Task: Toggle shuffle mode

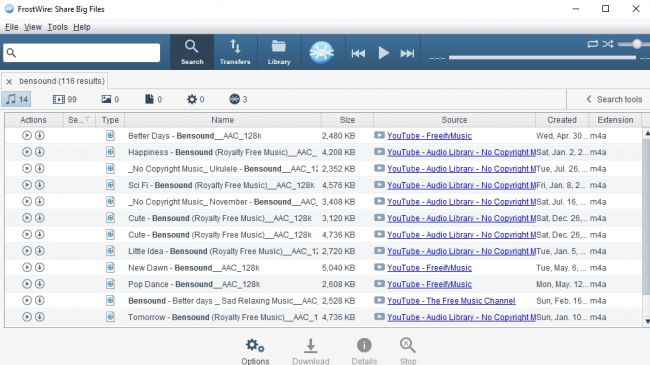Action: click(x=608, y=44)
